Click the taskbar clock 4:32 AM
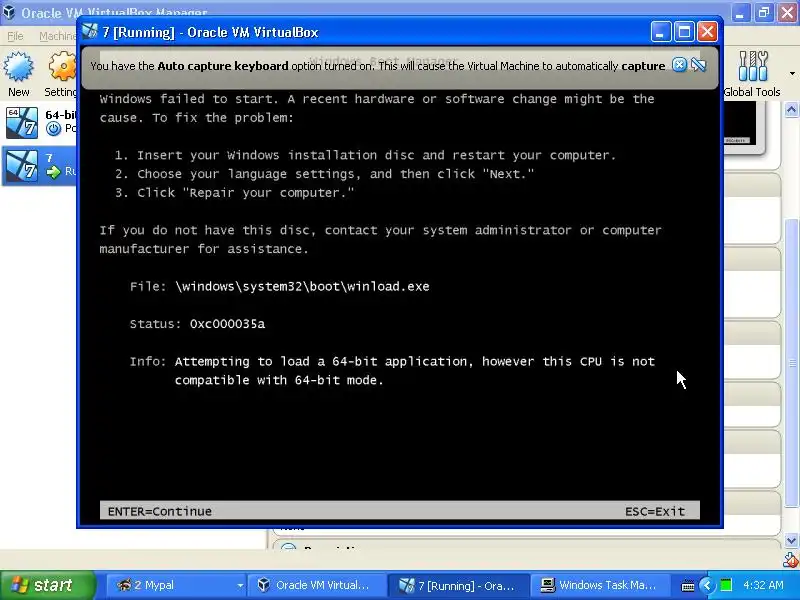This screenshot has width=800, height=600. coord(763,585)
